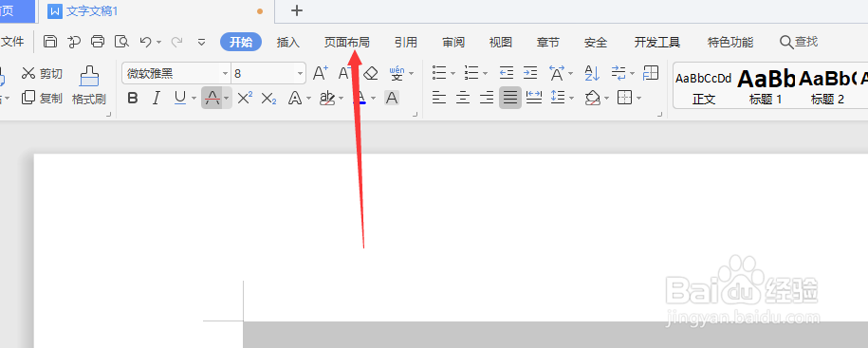
Task: Increase font size with A+ icon
Action: point(321,72)
